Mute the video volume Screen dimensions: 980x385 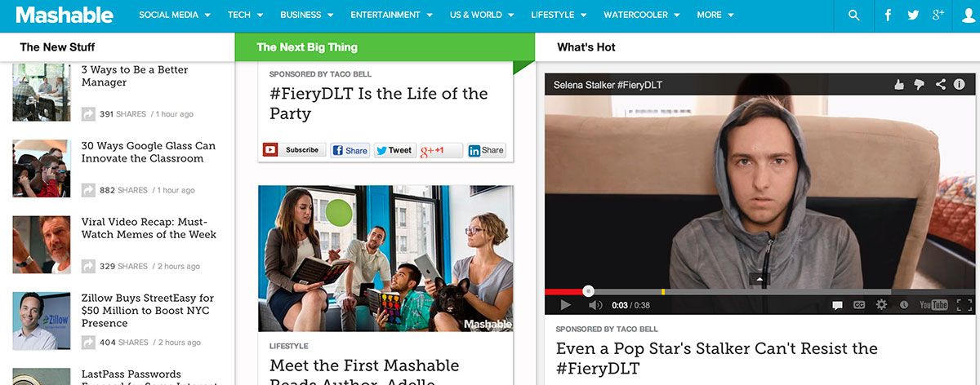595,305
